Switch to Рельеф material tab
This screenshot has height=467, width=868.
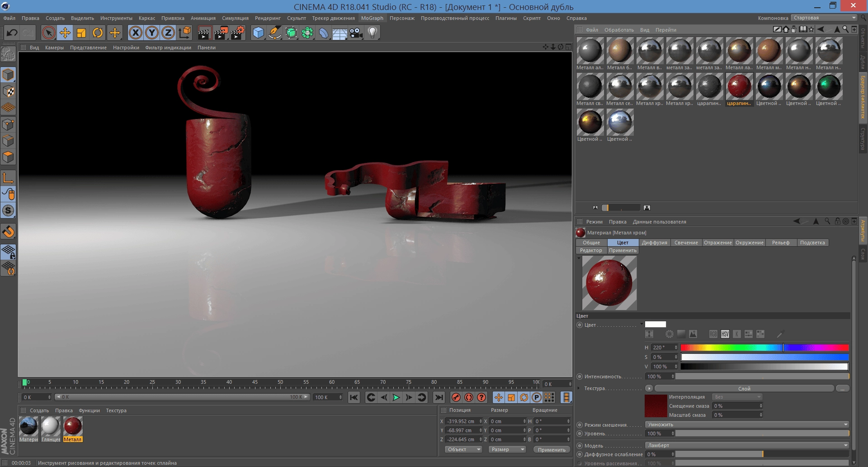coord(781,243)
